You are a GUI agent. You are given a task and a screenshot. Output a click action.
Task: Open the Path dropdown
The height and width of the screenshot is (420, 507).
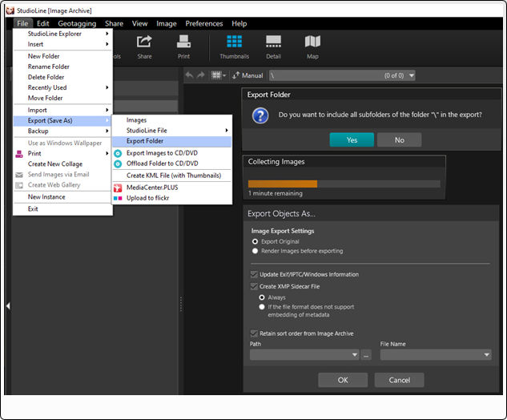coord(354,354)
